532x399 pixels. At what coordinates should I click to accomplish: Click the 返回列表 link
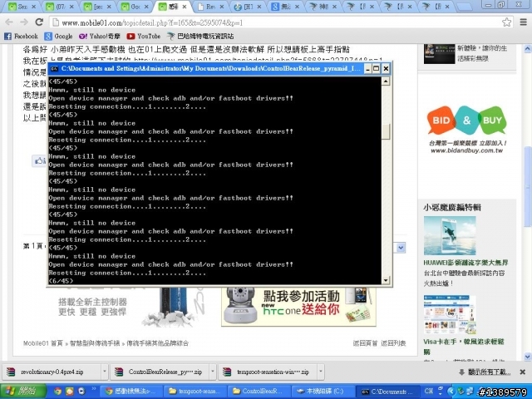tap(393, 343)
